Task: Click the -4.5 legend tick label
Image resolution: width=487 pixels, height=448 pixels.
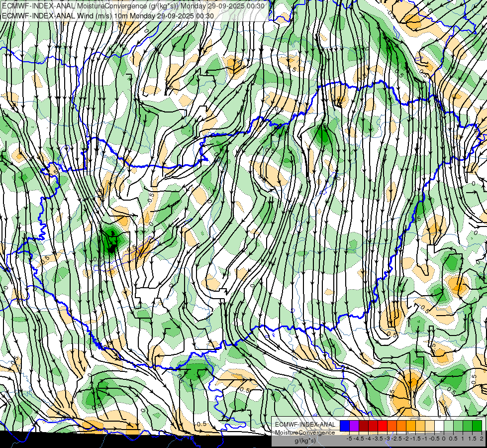Action: 359,439
